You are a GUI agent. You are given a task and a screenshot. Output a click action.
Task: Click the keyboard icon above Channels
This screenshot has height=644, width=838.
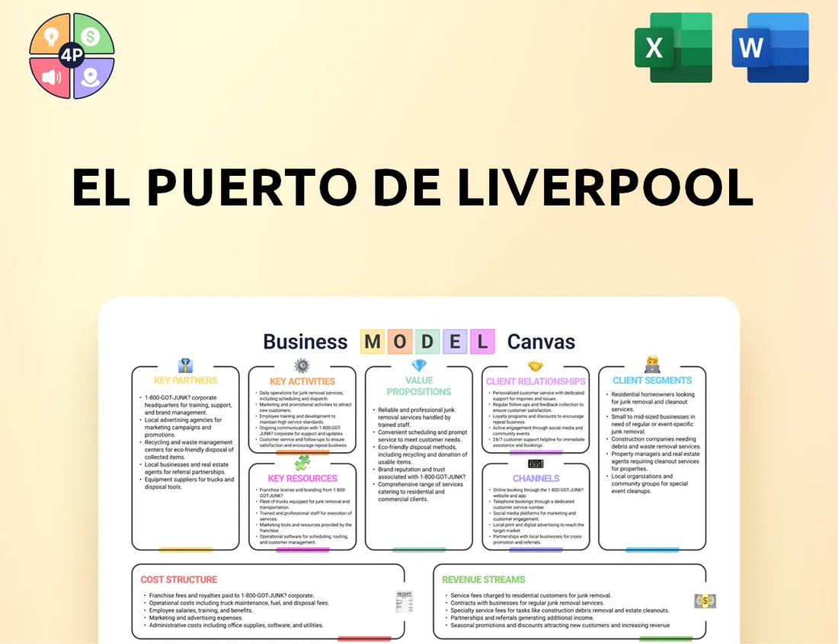(536, 464)
